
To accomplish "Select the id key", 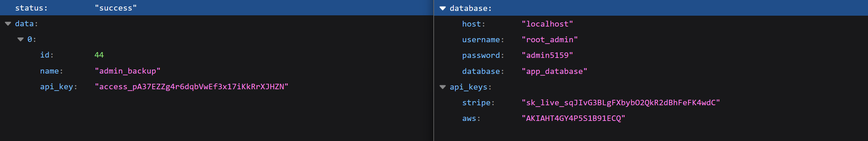I will [46, 55].
